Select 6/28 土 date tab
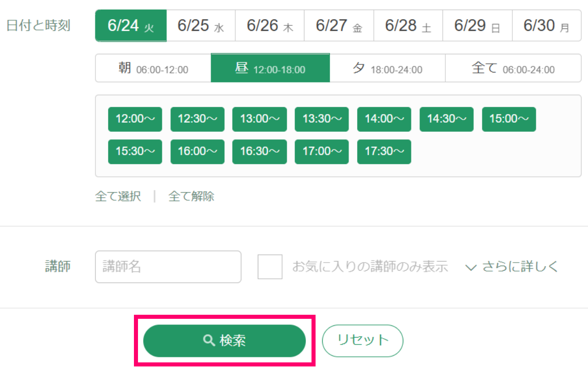 pos(408,25)
